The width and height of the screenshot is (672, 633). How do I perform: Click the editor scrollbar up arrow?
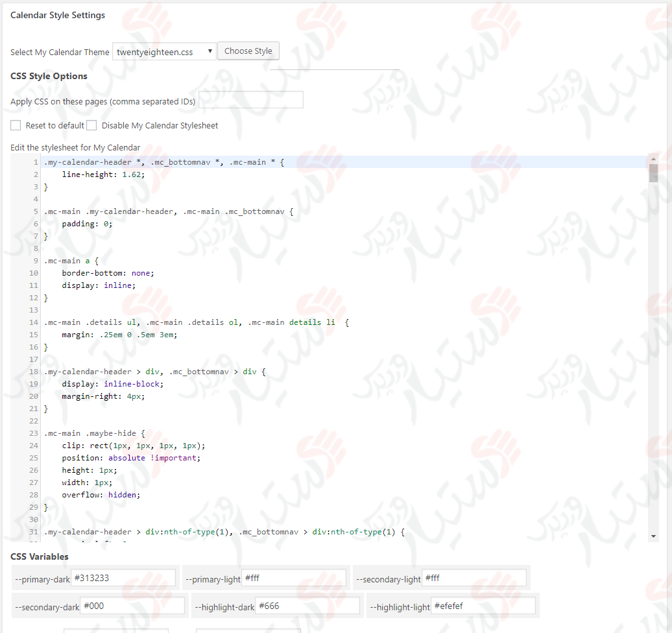[653, 159]
